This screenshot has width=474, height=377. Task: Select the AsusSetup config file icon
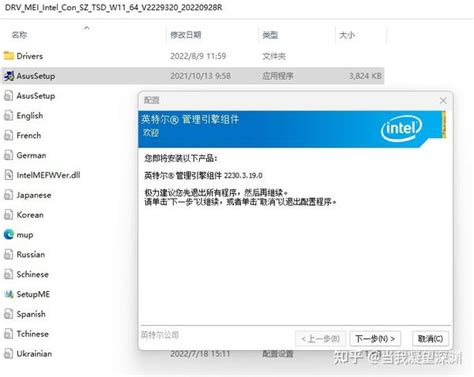pyautogui.click(x=8, y=96)
